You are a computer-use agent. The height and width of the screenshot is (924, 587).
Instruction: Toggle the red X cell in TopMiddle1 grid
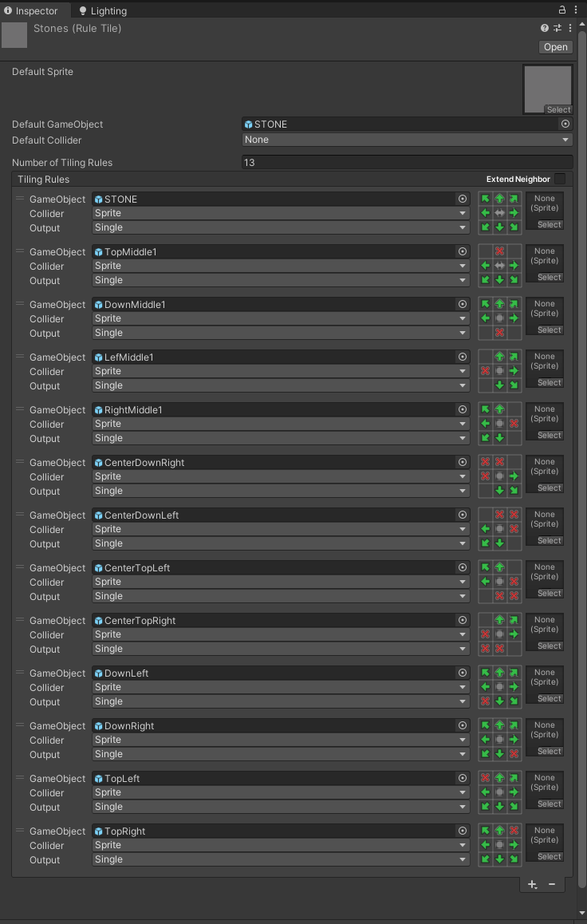(500, 251)
